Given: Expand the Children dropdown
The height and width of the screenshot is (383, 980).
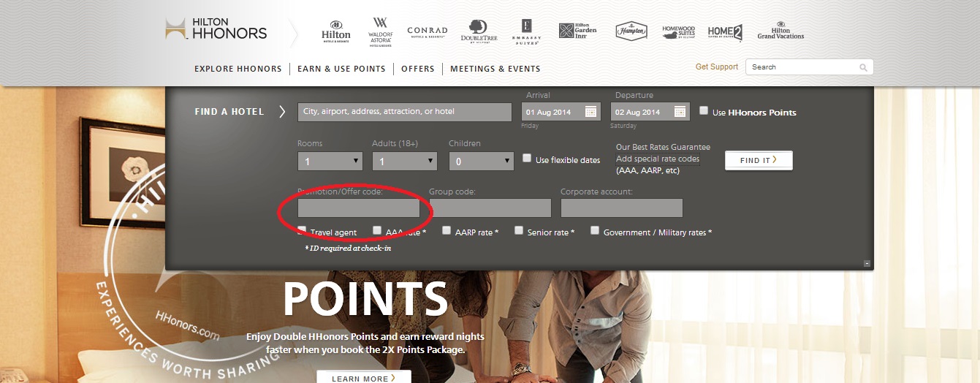Looking at the screenshot, I should point(481,161).
